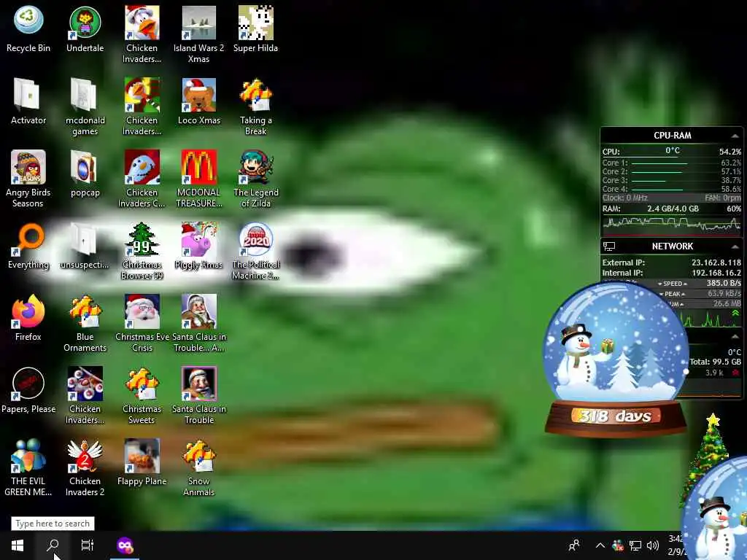The width and height of the screenshot is (747, 560).
Task: Open the Everything search tool icon
Action: (x=28, y=246)
